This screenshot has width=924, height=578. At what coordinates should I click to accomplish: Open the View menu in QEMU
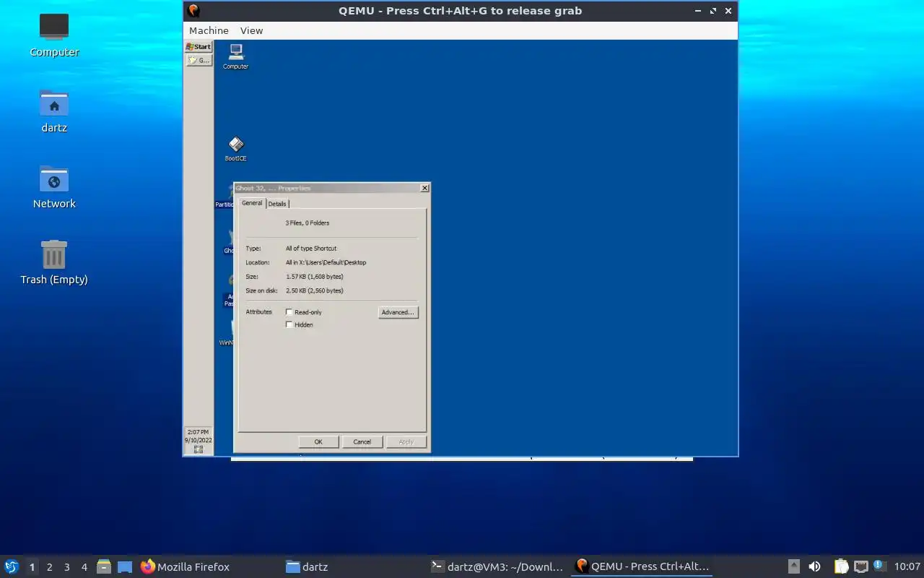point(252,30)
